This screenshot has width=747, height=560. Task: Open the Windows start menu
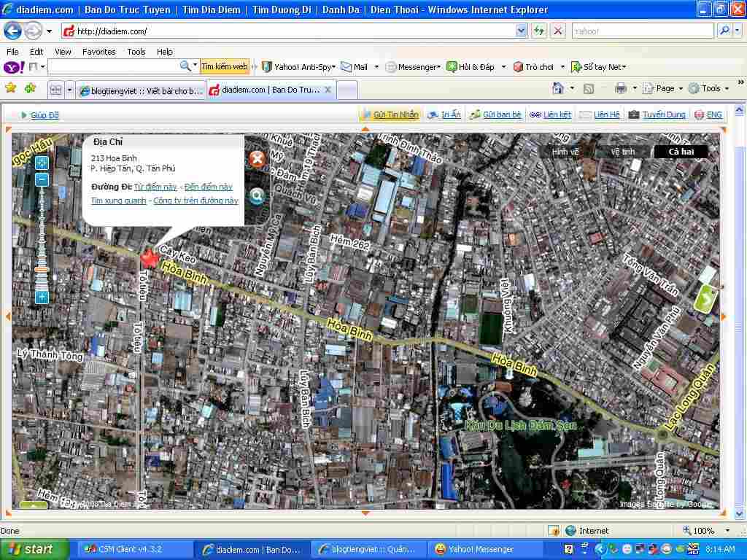click(34, 550)
